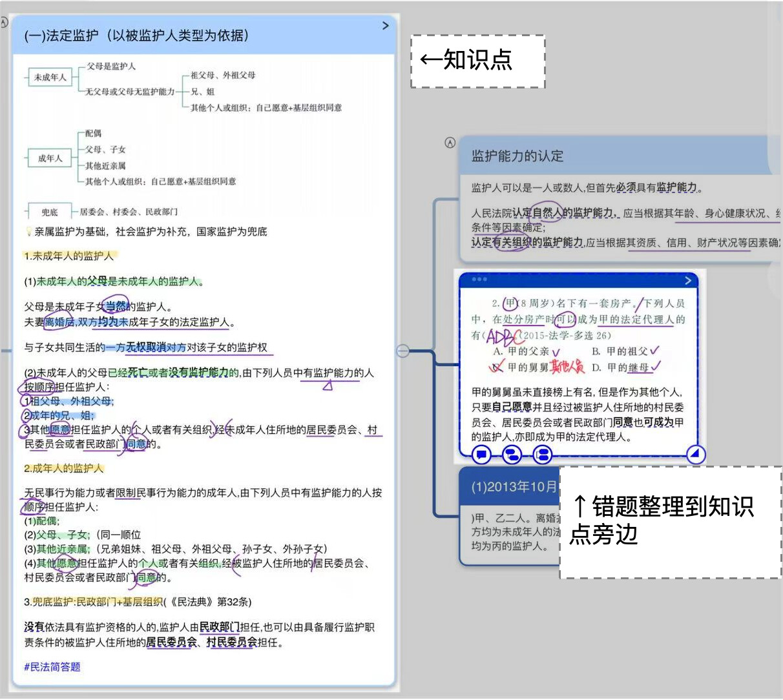783x700 pixels.
Task: Select the 监护能力的认定 card title
Action: click(x=517, y=156)
